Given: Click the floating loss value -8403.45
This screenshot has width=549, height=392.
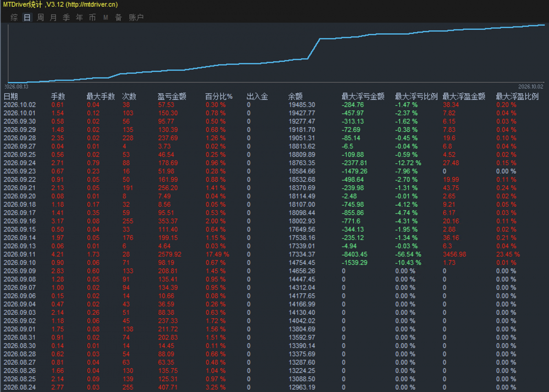Looking at the screenshot, I should pyautogui.click(x=355, y=254).
